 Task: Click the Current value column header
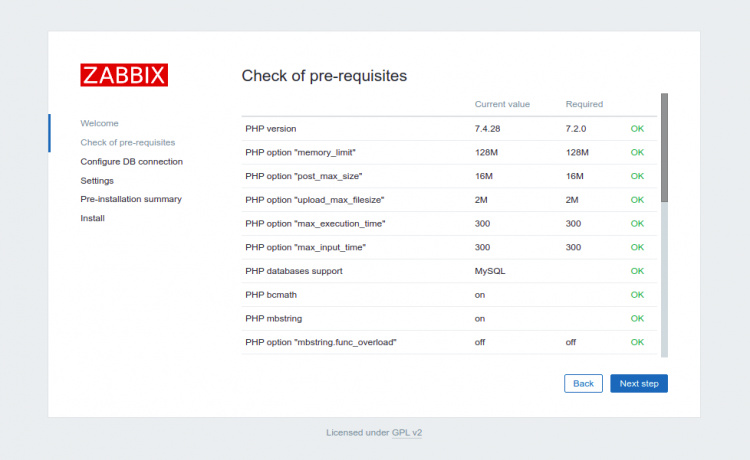(502, 104)
